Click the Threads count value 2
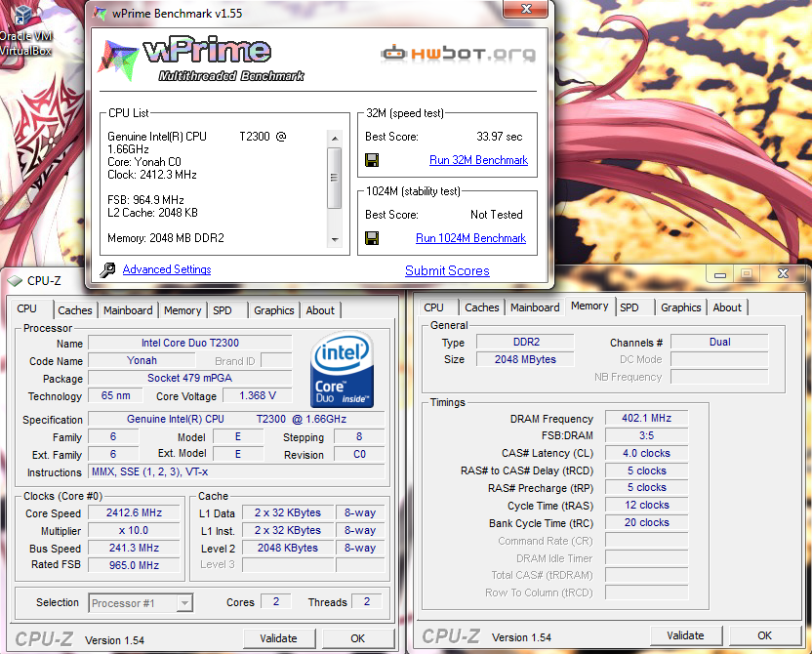The height and width of the screenshot is (654, 812). tap(367, 601)
